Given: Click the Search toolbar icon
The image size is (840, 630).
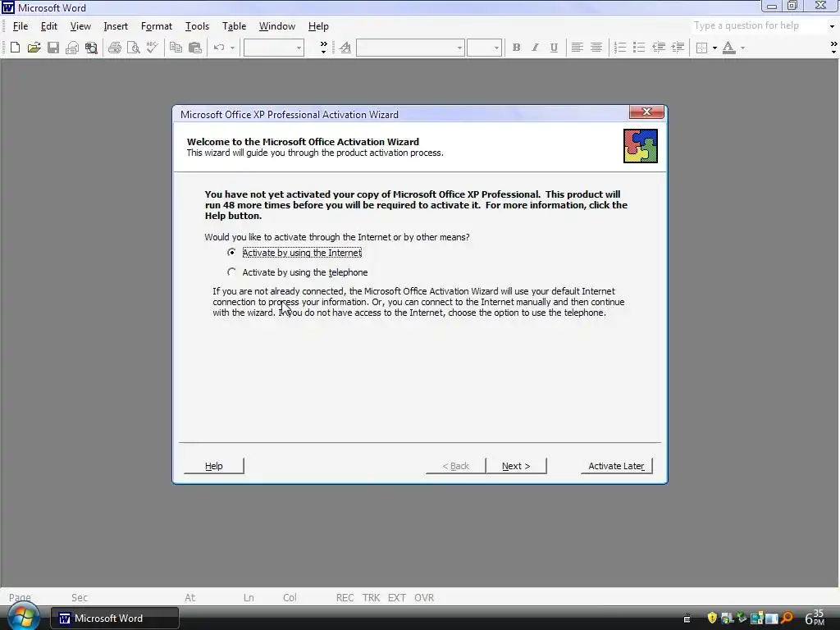Looking at the screenshot, I should point(91,48).
